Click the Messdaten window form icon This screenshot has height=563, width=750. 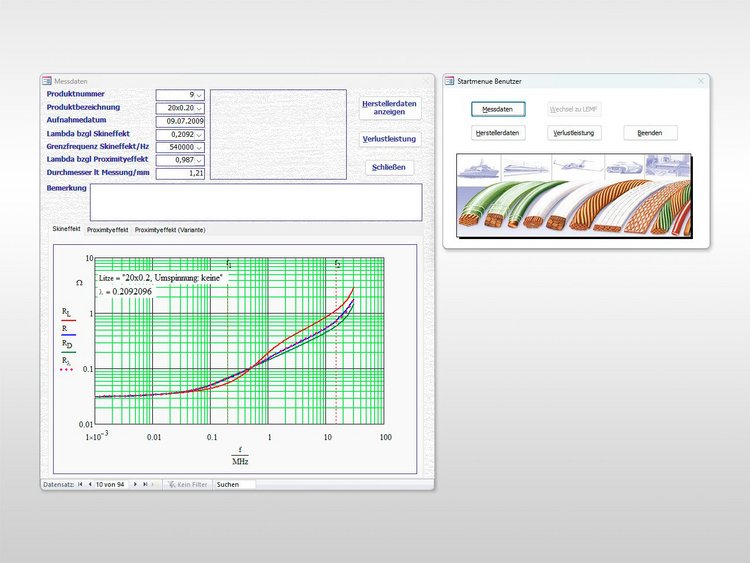coord(46,80)
